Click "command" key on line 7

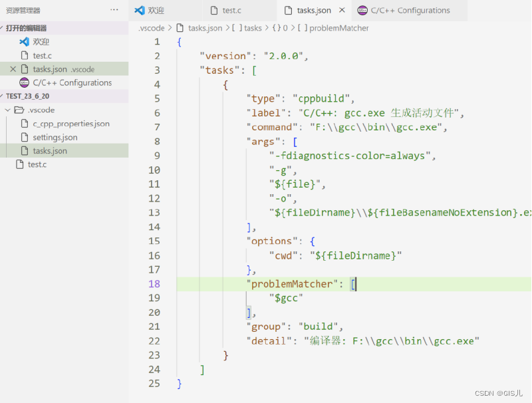click(x=272, y=127)
